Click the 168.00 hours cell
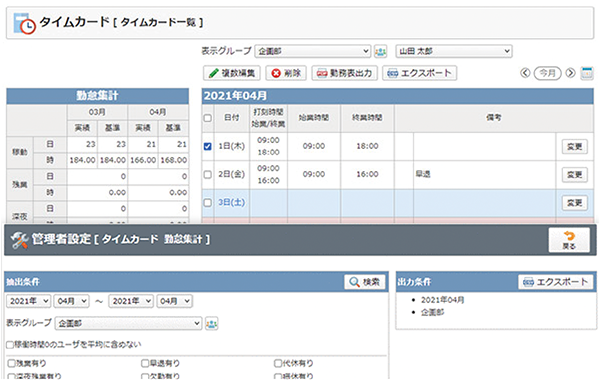This screenshot has width=600, height=380. [174, 160]
